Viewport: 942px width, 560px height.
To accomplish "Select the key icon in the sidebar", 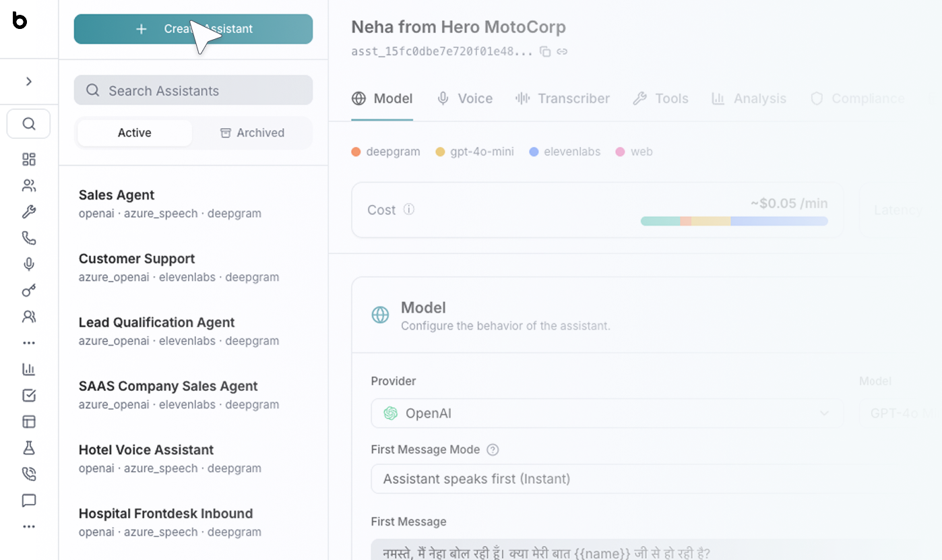I will pos(29,291).
